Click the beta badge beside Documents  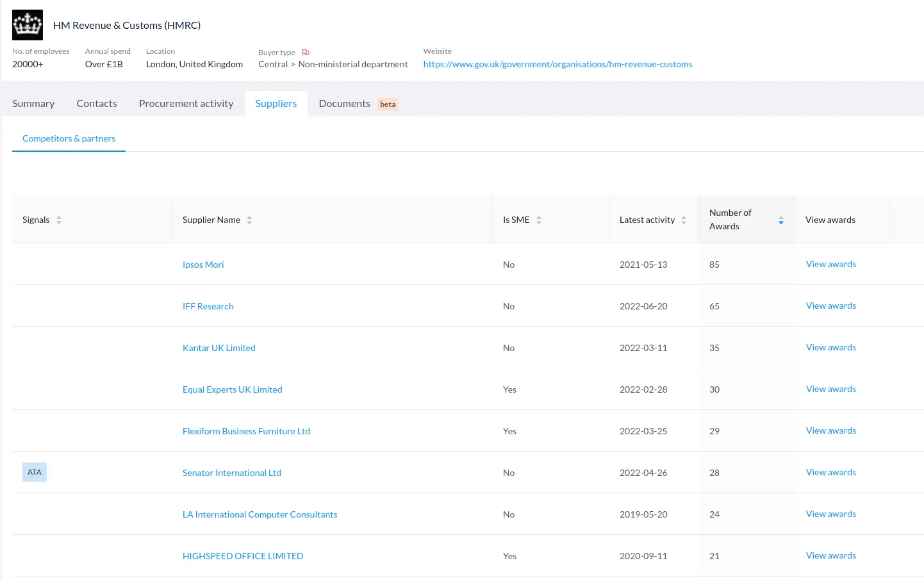click(x=388, y=104)
